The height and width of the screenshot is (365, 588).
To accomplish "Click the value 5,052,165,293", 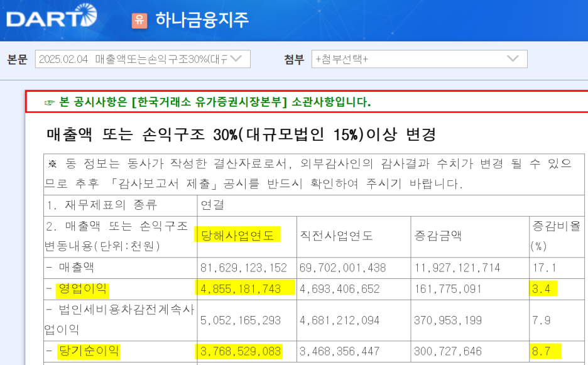I will tap(241, 320).
